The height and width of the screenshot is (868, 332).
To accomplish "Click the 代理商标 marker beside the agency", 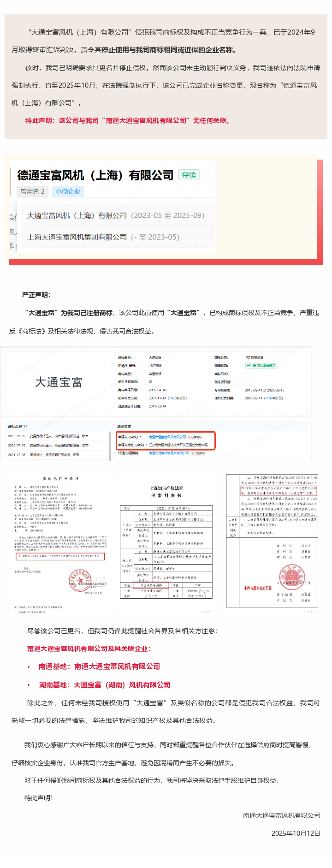I will [x=198, y=453].
